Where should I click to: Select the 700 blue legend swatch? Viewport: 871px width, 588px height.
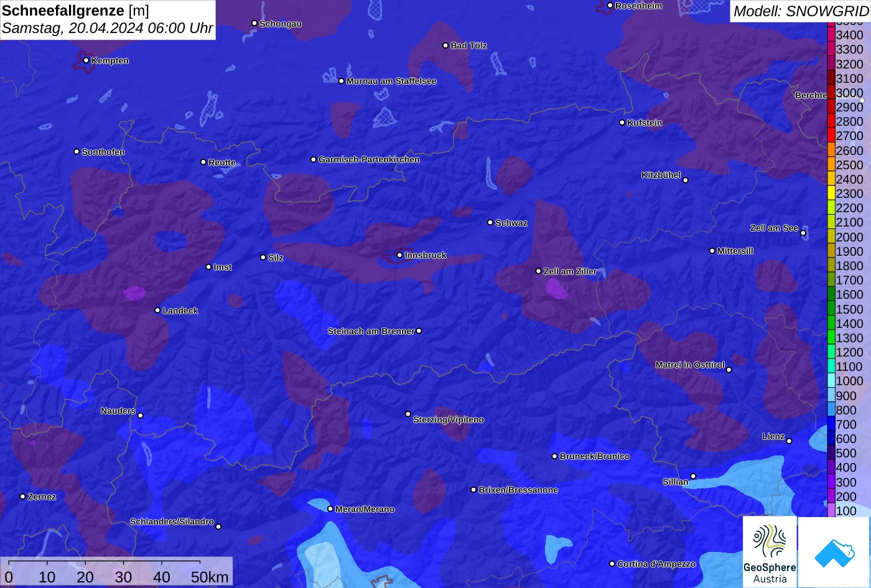[831, 424]
